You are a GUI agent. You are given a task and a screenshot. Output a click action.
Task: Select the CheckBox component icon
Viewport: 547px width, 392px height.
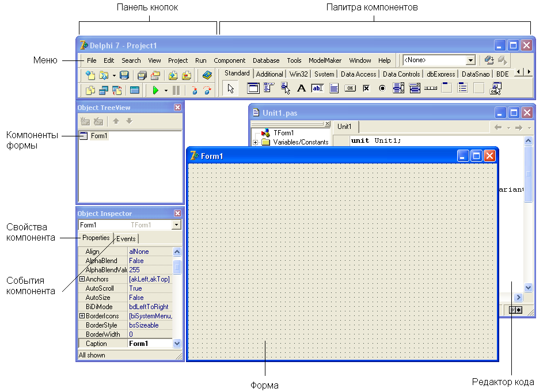click(366, 88)
